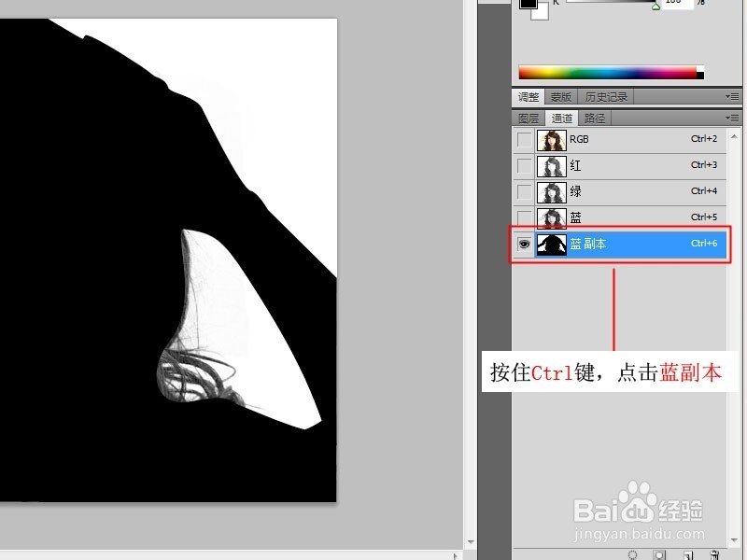The height and width of the screenshot is (560, 747).
Task: Switch to the 蒙版 tab
Action: point(561,97)
